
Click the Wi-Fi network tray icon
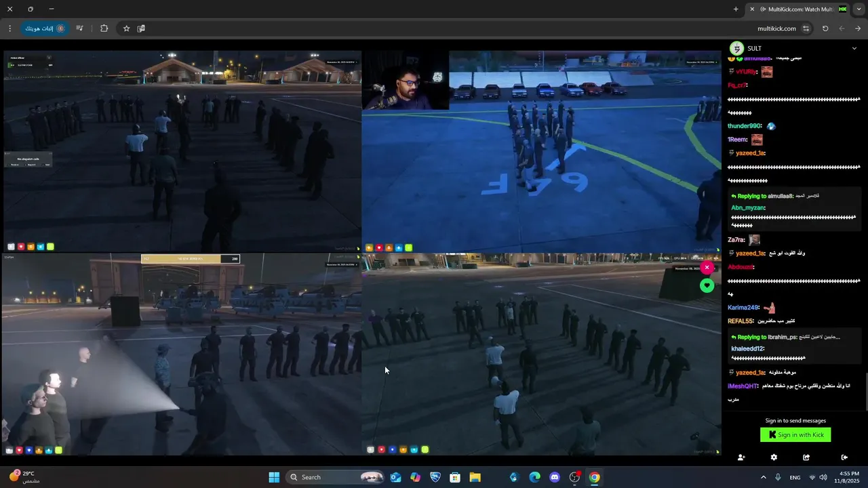coord(812,477)
